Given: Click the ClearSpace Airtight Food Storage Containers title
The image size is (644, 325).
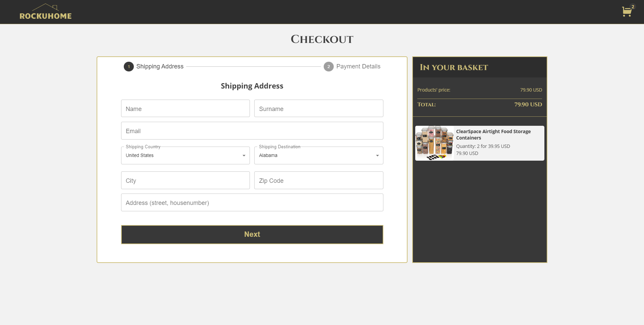Looking at the screenshot, I should coord(493,134).
